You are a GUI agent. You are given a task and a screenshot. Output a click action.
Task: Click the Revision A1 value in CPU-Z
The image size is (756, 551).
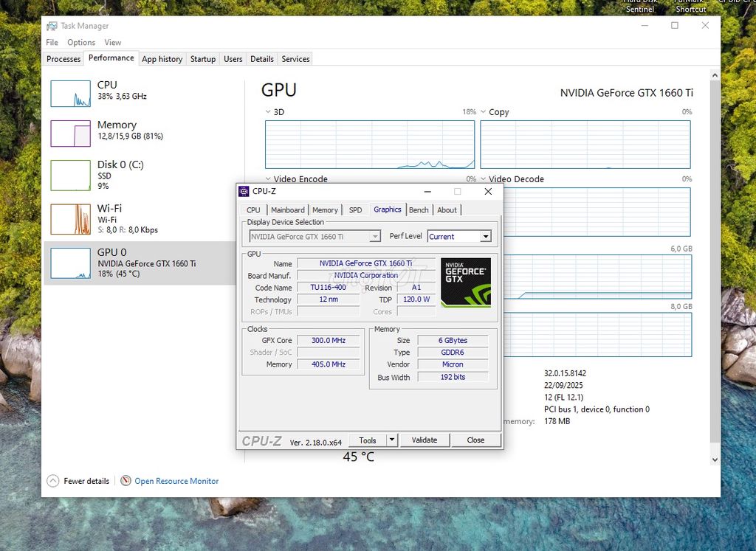[x=416, y=287]
